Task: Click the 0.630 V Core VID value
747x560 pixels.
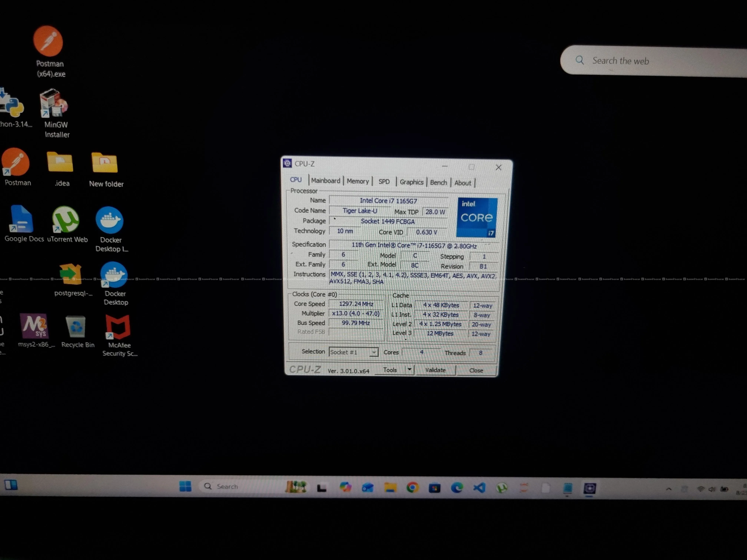Action: click(x=426, y=232)
